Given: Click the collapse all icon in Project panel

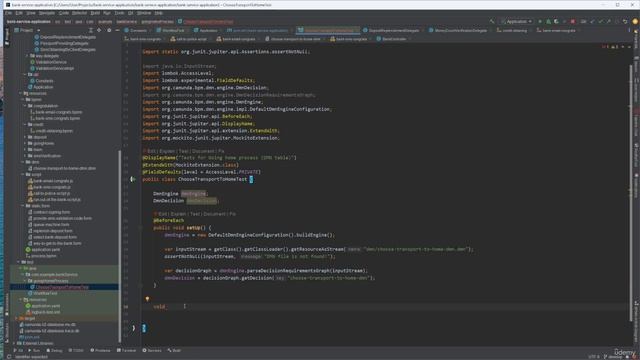Looking at the screenshot, I should [x=91, y=30].
